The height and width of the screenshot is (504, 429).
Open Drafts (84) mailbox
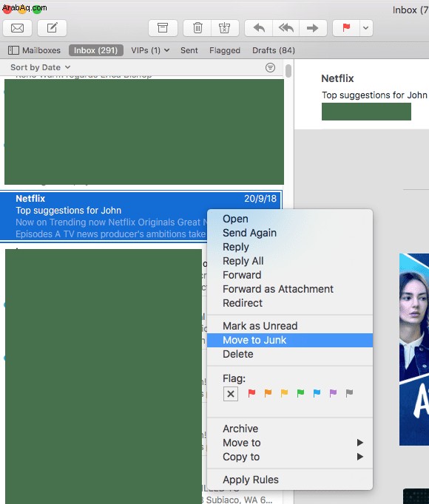tap(273, 50)
